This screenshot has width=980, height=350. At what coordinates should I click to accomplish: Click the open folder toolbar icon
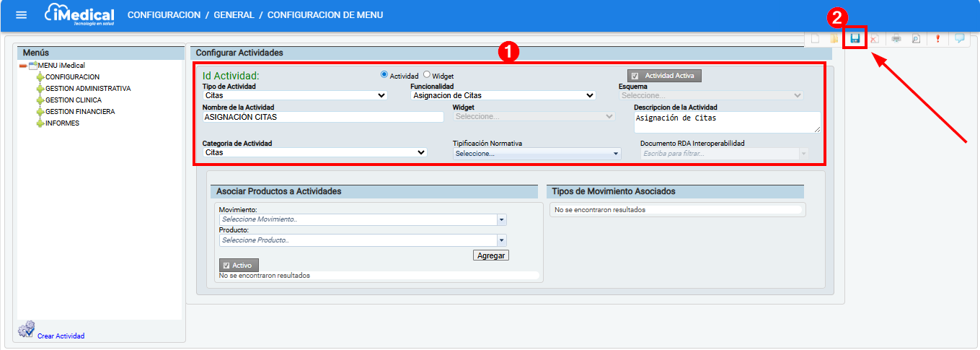(x=834, y=39)
